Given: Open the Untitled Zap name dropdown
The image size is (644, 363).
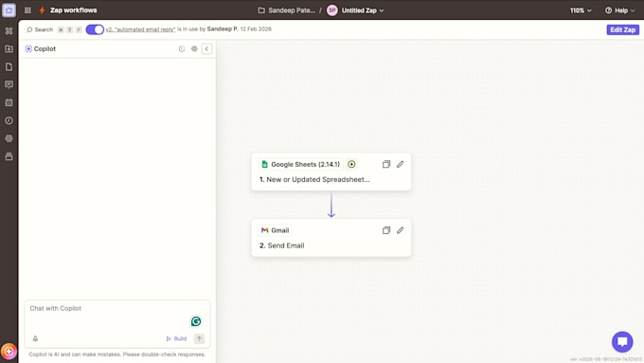Looking at the screenshot, I should 363,10.
